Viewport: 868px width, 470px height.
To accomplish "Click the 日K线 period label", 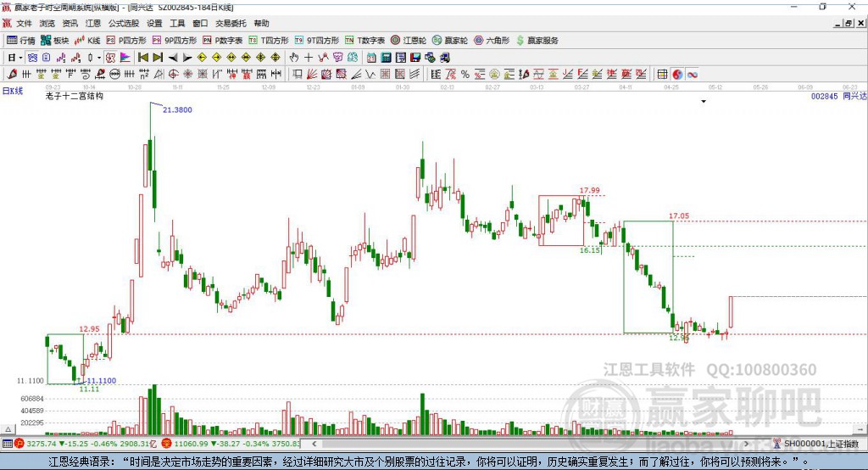I will point(13,91).
